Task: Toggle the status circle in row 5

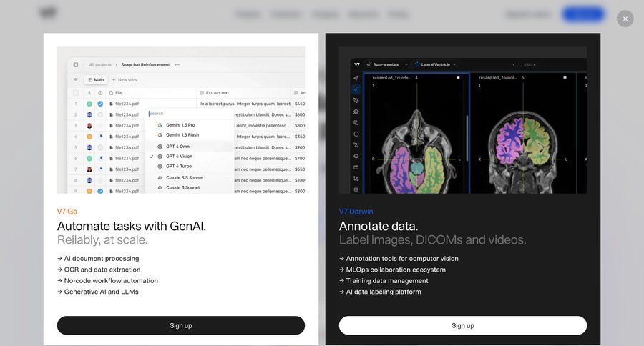Action: pos(100,147)
